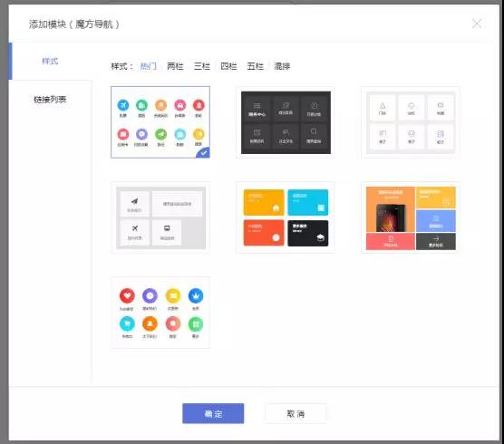Viewport: 504px width, 444px height.
Task: Switch to the 链接列表 side tab
Action: click(50, 100)
